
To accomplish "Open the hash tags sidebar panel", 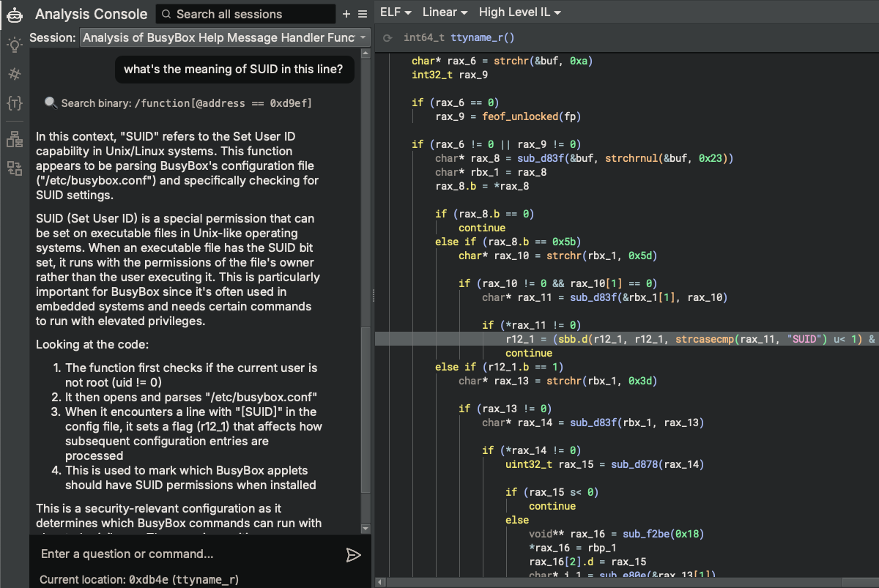I will point(14,74).
